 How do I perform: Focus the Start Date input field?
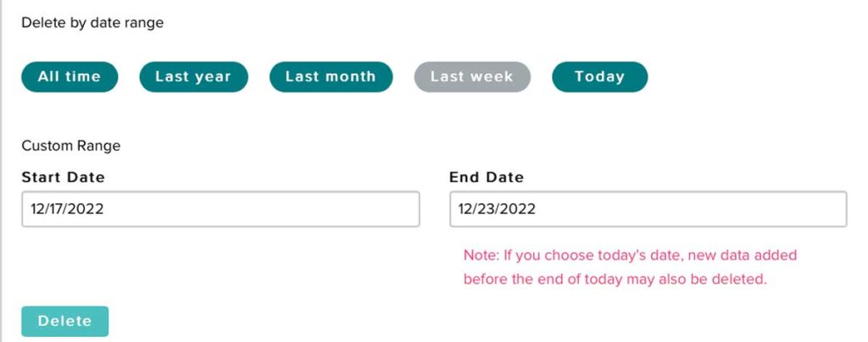click(220, 209)
